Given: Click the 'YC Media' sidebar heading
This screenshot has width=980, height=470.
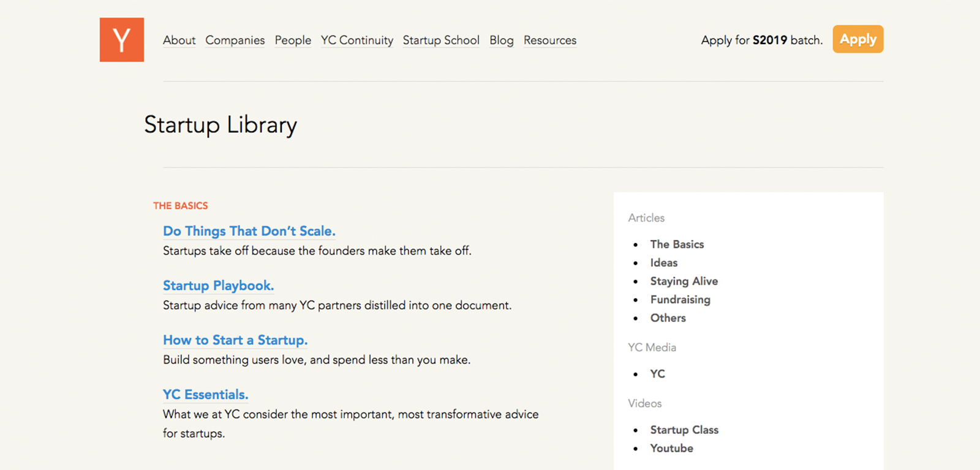Looking at the screenshot, I should [x=652, y=348].
